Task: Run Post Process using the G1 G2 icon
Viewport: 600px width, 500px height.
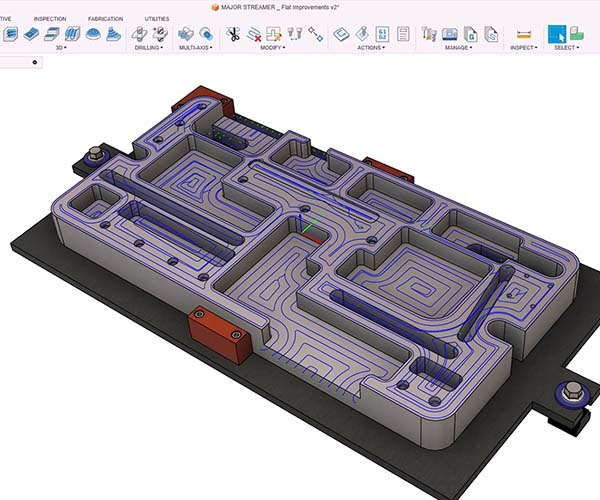Action: pyautogui.click(x=382, y=34)
